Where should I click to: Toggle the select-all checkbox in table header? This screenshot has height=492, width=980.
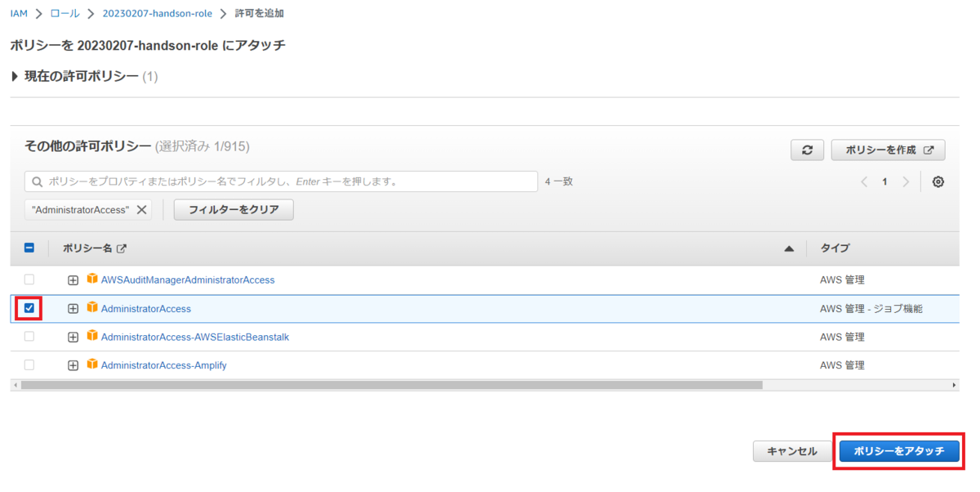(x=29, y=248)
